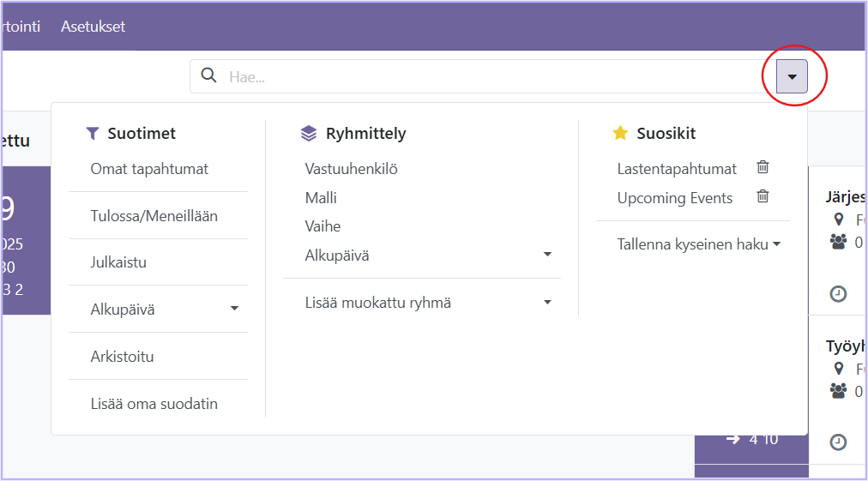Click the search magnifier icon
The height and width of the screenshot is (481, 868).
coord(208,76)
